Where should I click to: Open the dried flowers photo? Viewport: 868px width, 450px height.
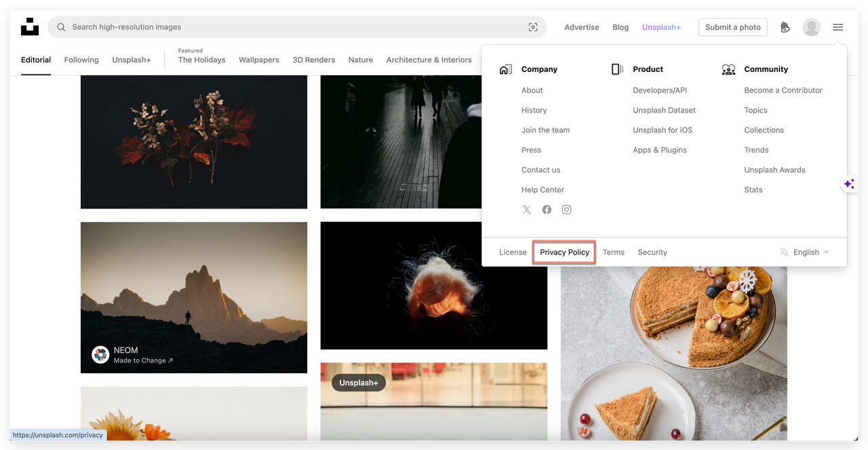pos(194,142)
